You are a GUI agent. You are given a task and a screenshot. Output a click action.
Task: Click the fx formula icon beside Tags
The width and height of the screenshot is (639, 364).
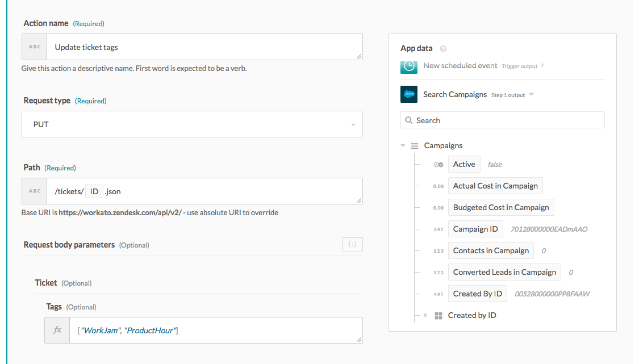click(57, 330)
